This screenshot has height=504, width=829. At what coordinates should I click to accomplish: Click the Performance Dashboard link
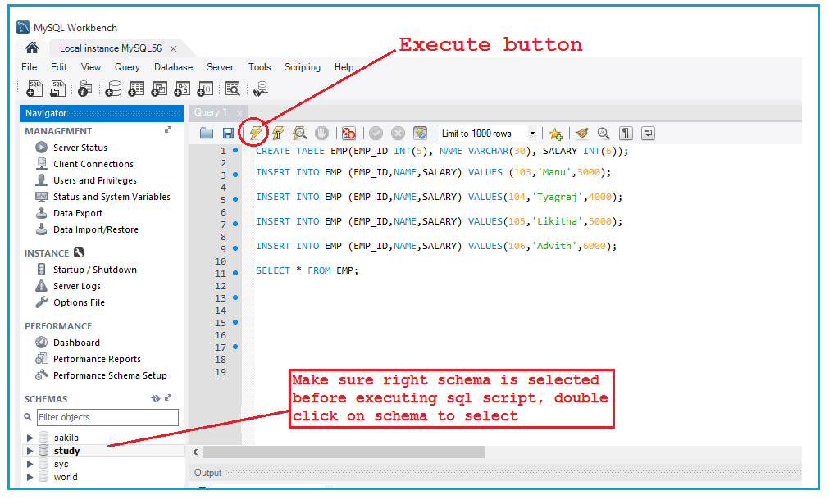pyautogui.click(x=76, y=343)
